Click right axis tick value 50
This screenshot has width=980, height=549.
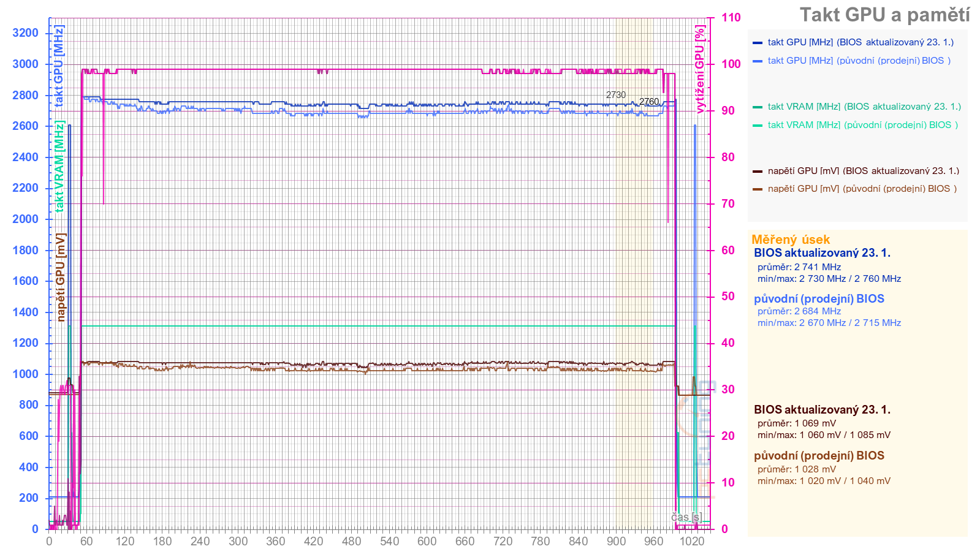coord(728,297)
